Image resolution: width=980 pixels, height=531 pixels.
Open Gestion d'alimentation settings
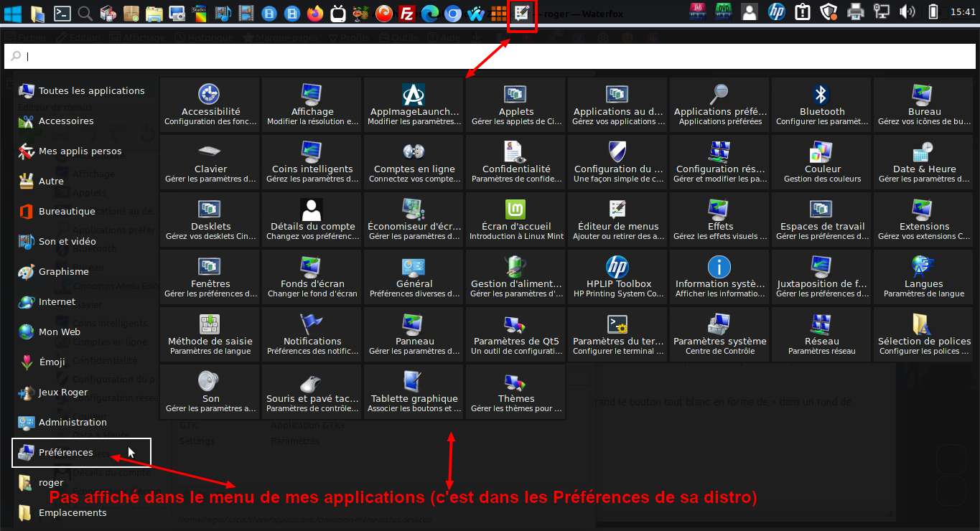515,276
